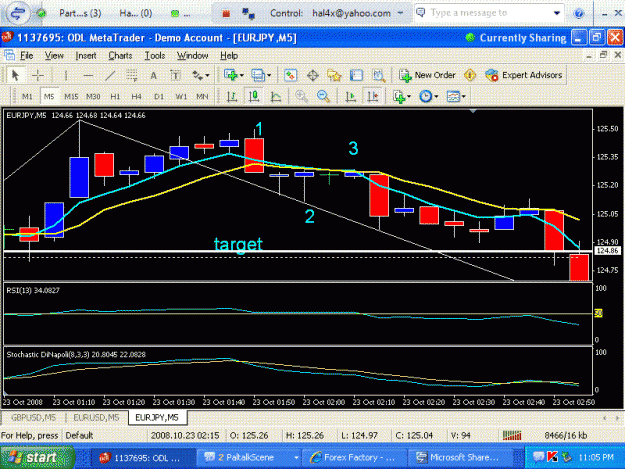The width and height of the screenshot is (625, 469).
Task: Toggle the Terminal panel icon
Action: pos(356,75)
